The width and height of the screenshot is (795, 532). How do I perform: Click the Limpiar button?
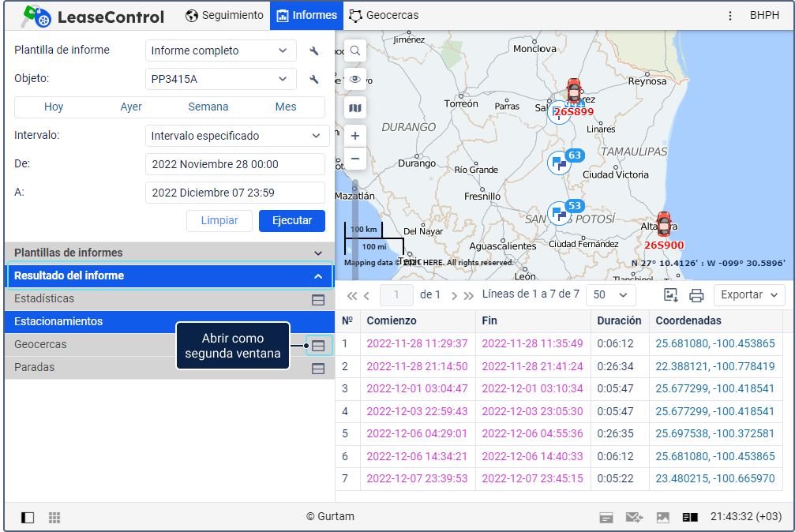pyautogui.click(x=219, y=221)
